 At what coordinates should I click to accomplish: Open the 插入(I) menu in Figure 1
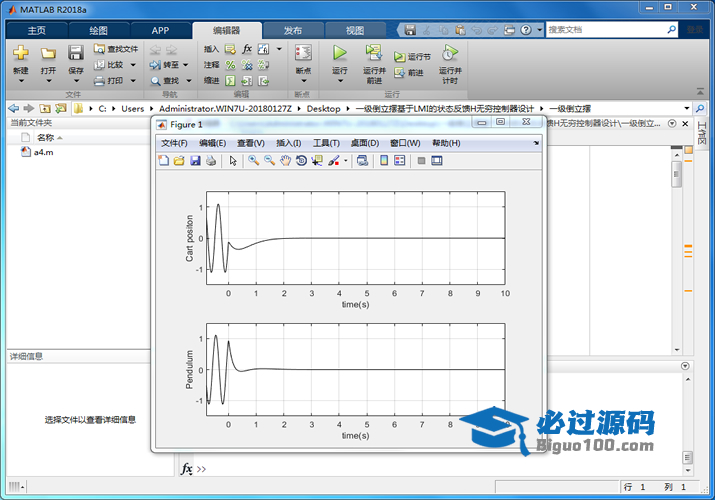(x=289, y=143)
